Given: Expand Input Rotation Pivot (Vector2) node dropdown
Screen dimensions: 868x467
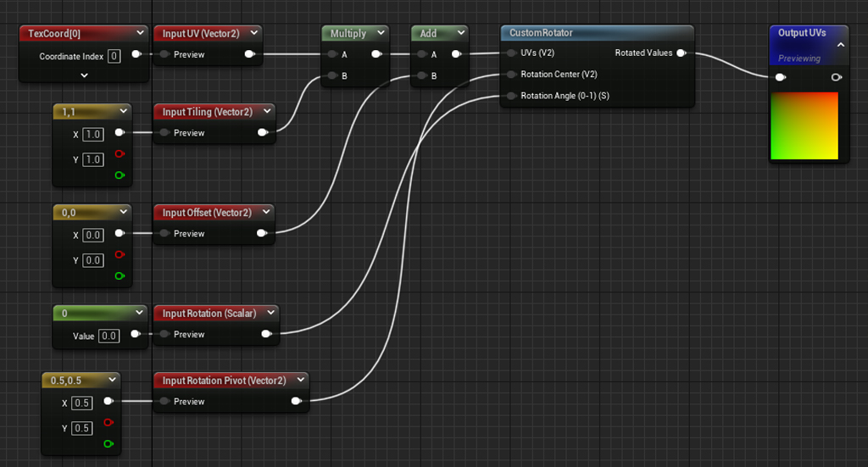Looking at the screenshot, I should coord(301,381).
